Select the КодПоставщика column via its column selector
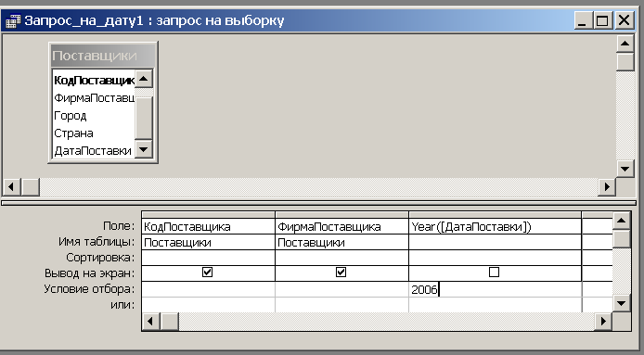 [x=208, y=215]
